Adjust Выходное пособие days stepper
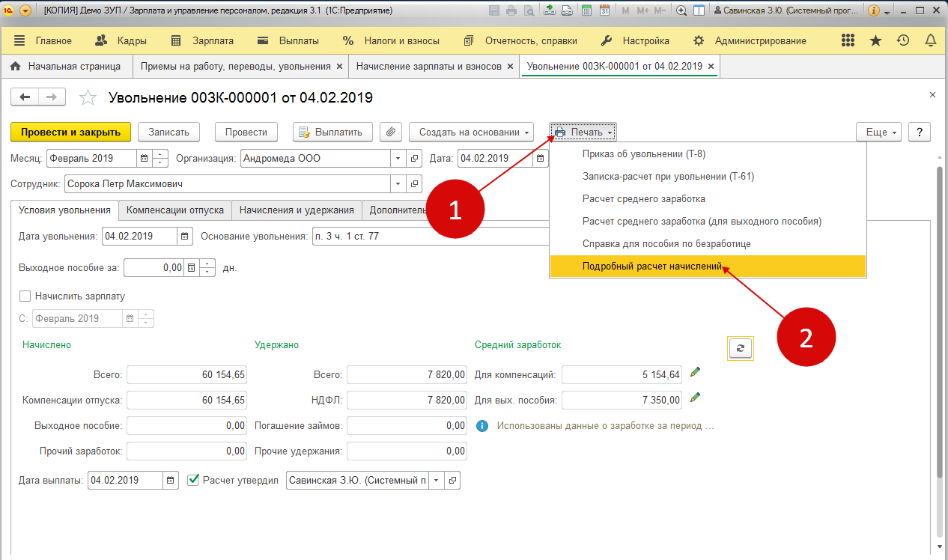The width and height of the screenshot is (948, 560). [208, 267]
